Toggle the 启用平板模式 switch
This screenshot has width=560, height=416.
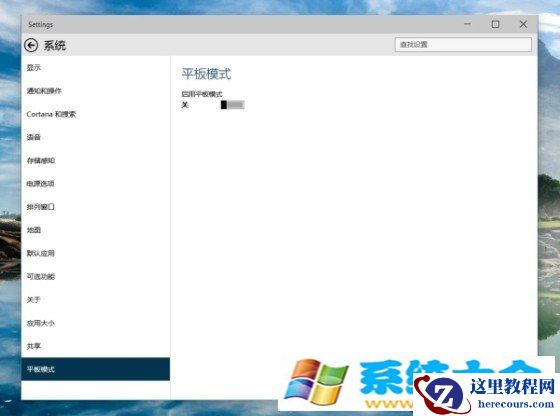pos(232,105)
